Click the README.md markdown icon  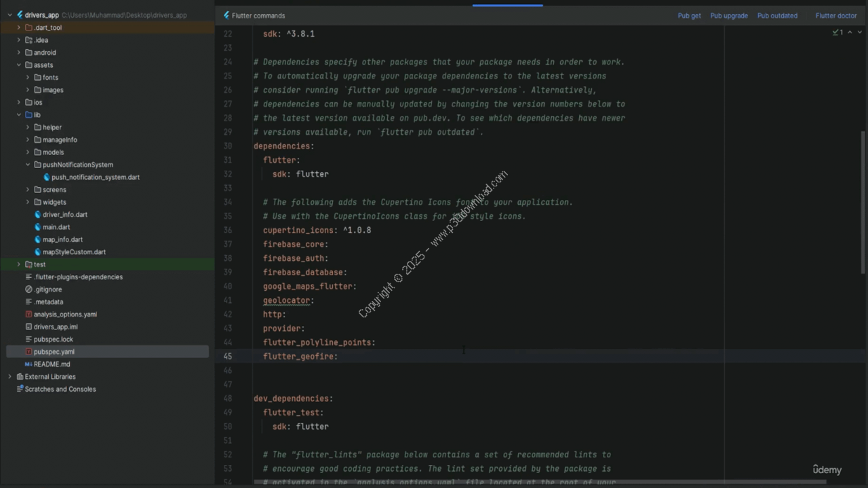pos(28,364)
